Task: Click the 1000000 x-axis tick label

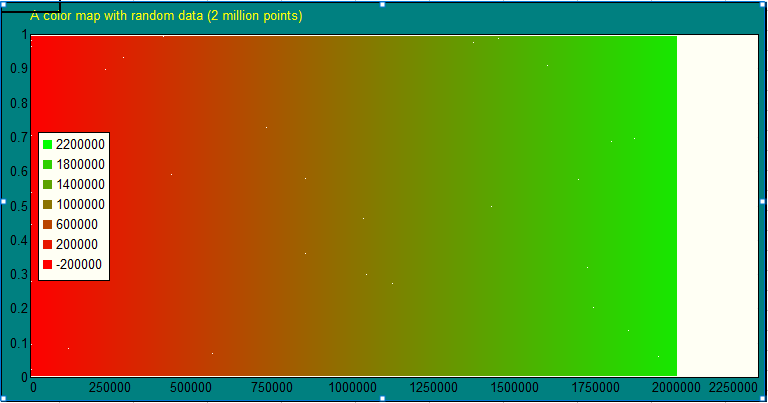Action: pos(353,387)
